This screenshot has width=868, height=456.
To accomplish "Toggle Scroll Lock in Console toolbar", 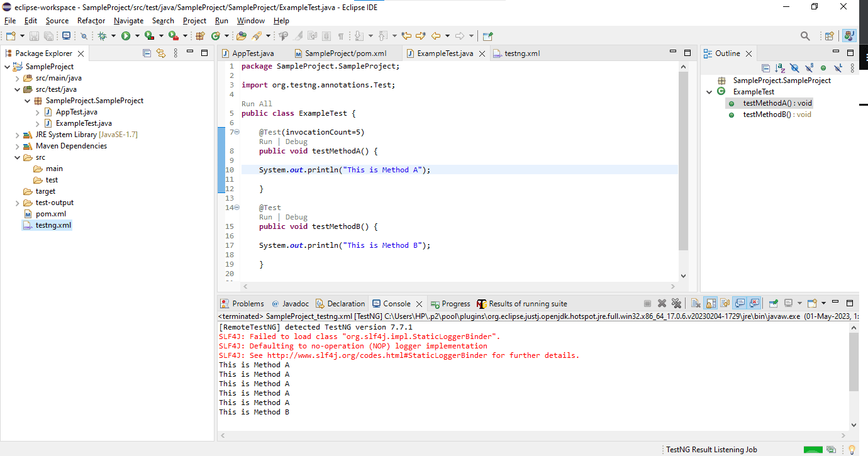I will pyautogui.click(x=710, y=303).
